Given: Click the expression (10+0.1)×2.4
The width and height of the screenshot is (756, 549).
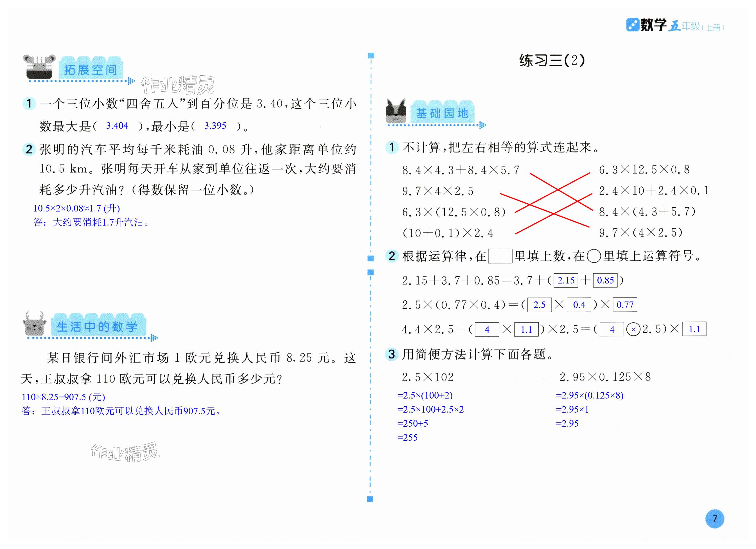Looking at the screenshot, I should click(448, 233).
